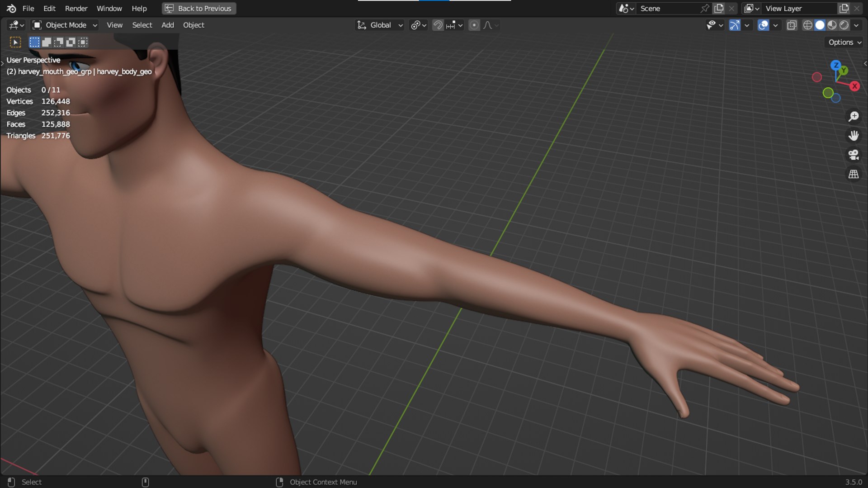Open the viewport View menu

(x=114, y=25)
